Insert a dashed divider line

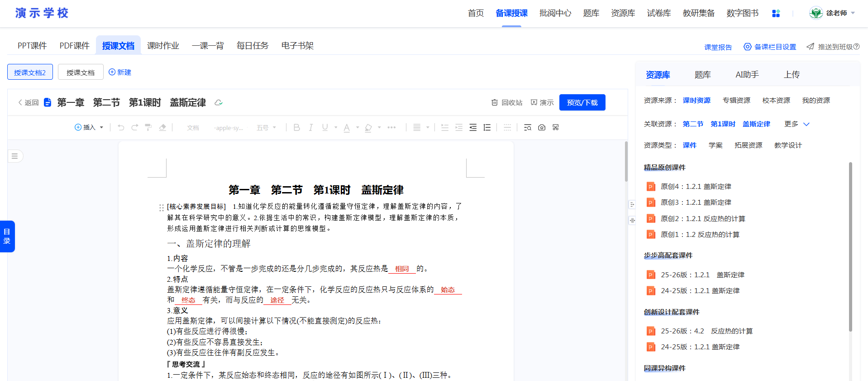pyautogui.click(x=507, y=127)
